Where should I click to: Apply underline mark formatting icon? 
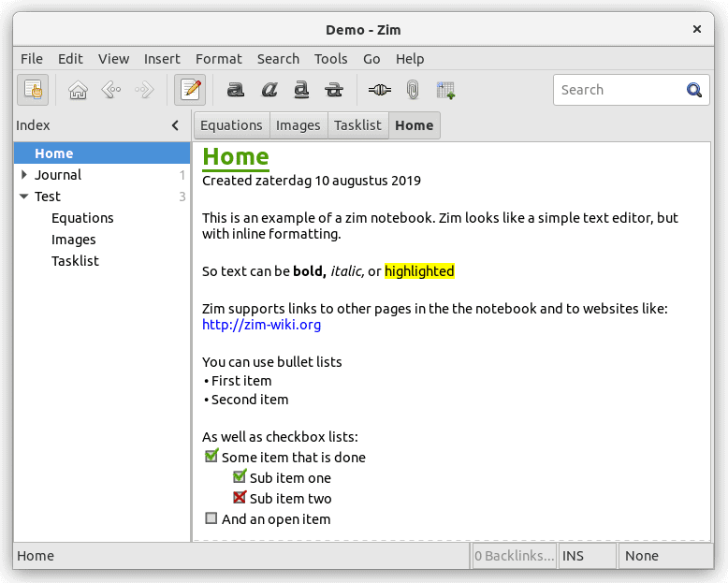302,90
